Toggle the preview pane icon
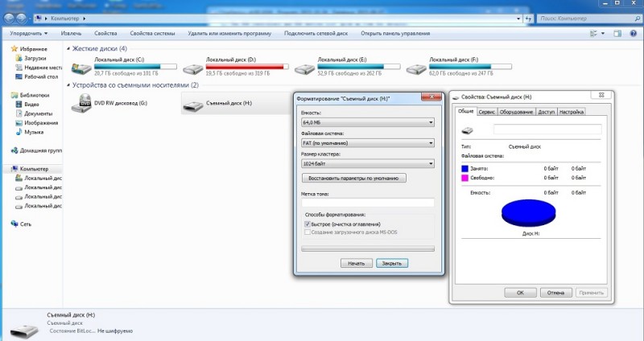 617,33
